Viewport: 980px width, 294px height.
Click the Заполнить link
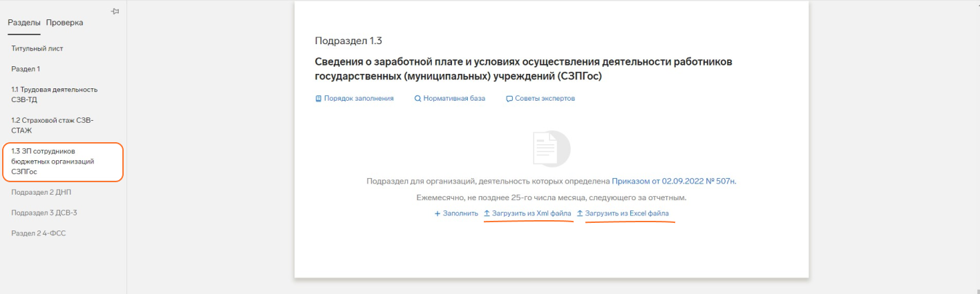coord(460,214)
